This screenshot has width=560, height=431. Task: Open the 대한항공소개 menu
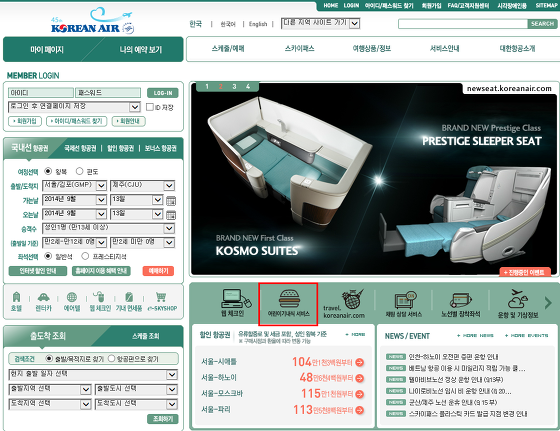pos(517,49)
